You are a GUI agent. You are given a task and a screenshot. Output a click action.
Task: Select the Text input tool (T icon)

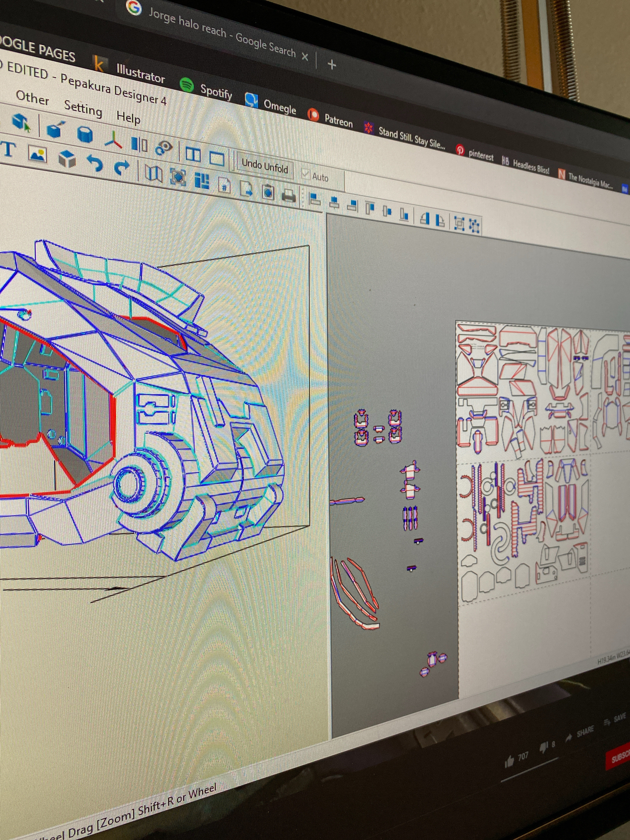8,150
